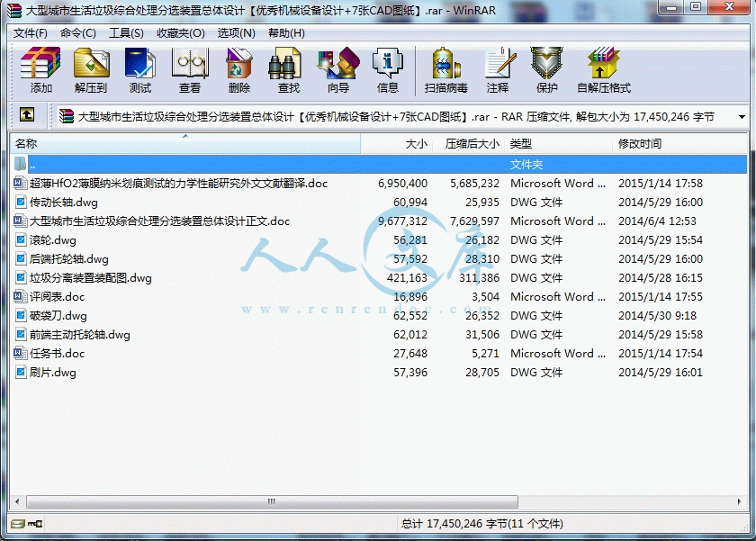Select the file 刷片.dwg
This screenshot has height=541, width=756.
[x=52, y=373]
